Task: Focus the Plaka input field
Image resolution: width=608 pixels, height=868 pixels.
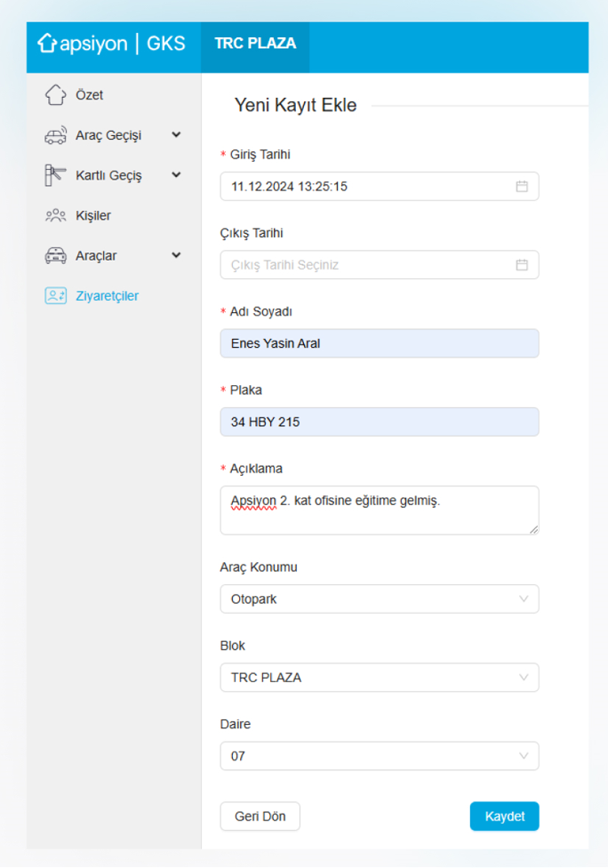Action: [380, 422]
